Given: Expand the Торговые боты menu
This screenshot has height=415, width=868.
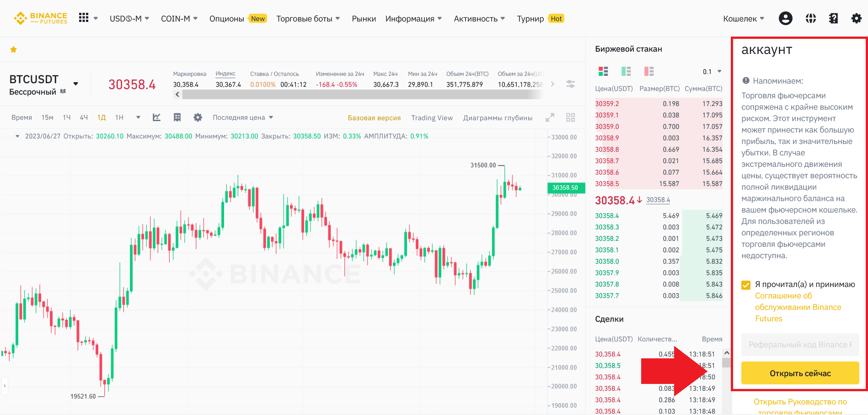Looking at the screenshot, I should click(x=308, y=19).
